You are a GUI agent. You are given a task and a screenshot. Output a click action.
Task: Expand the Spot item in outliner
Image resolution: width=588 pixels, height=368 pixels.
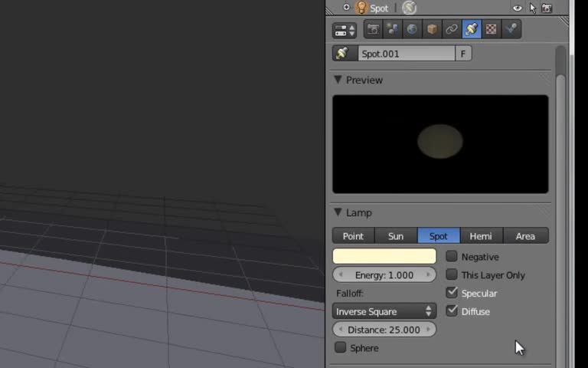[346, 7]
